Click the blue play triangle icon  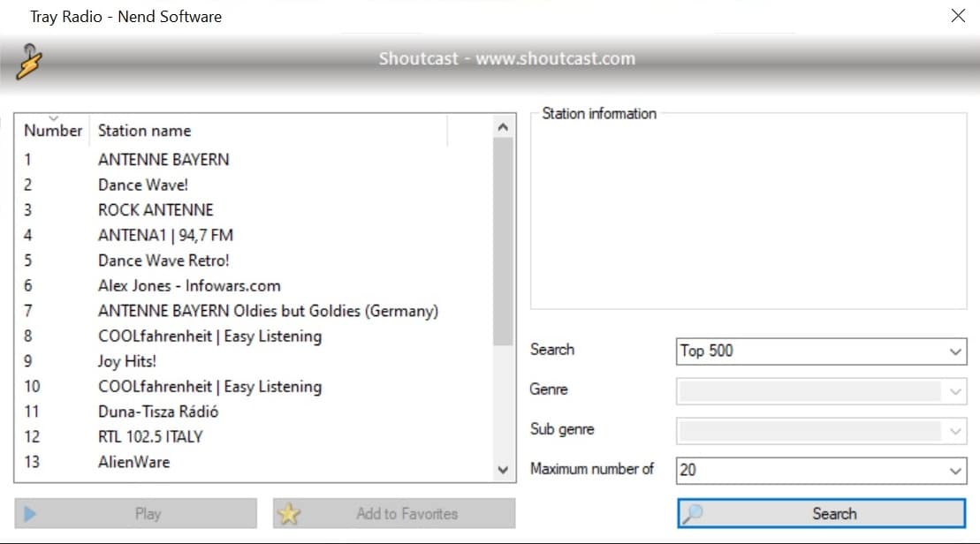pos(31,514)
